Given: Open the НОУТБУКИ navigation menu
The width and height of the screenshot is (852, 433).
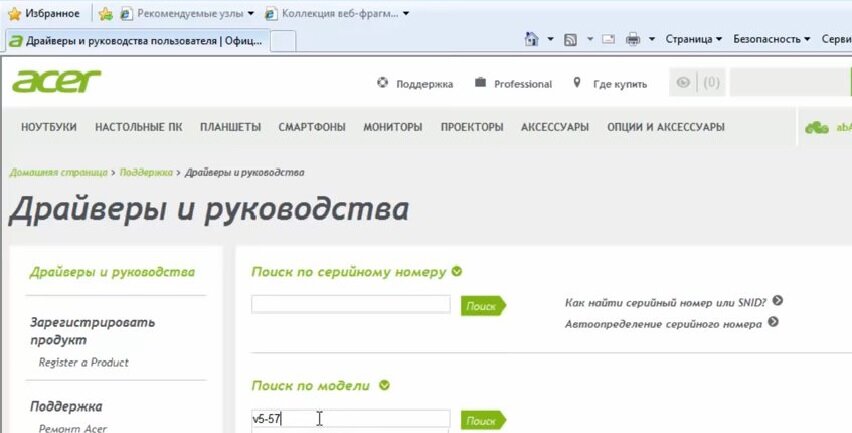Looking at the screenshot, I should tap(49, 127).
